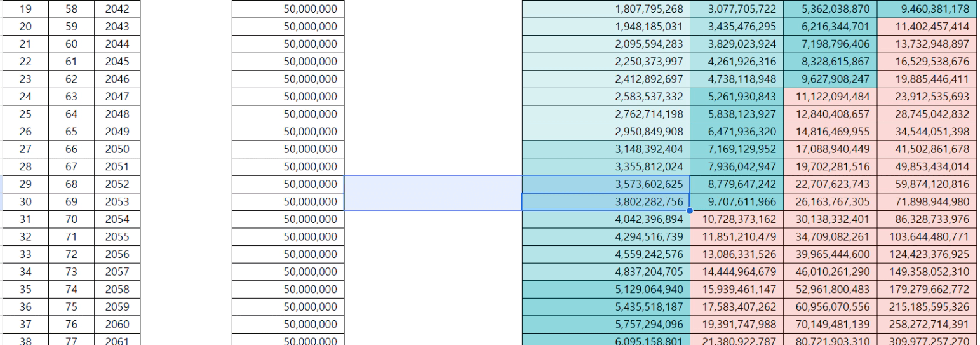
Task: Click the pink cell 10,728,373,162
Action: pos(736,219)
